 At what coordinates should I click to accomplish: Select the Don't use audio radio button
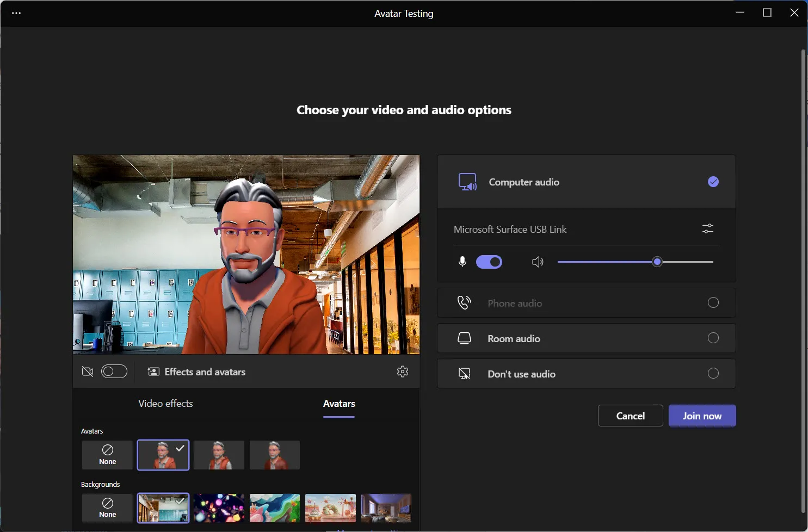713,373
